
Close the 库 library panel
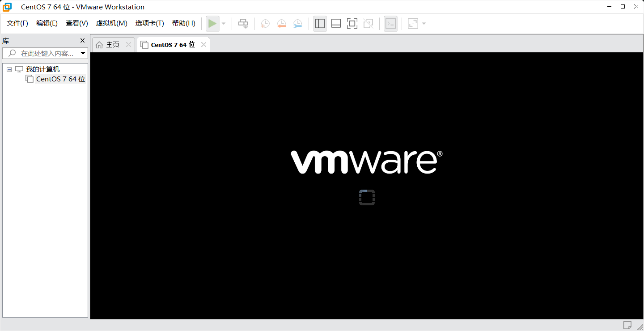click(x=82, y=41)
